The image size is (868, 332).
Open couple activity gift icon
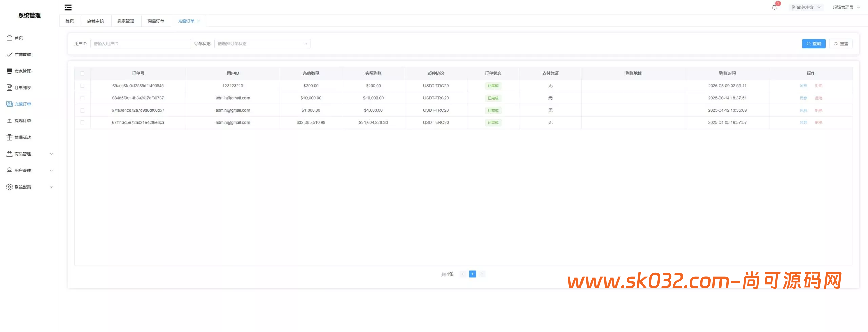(x=9, y=137)
